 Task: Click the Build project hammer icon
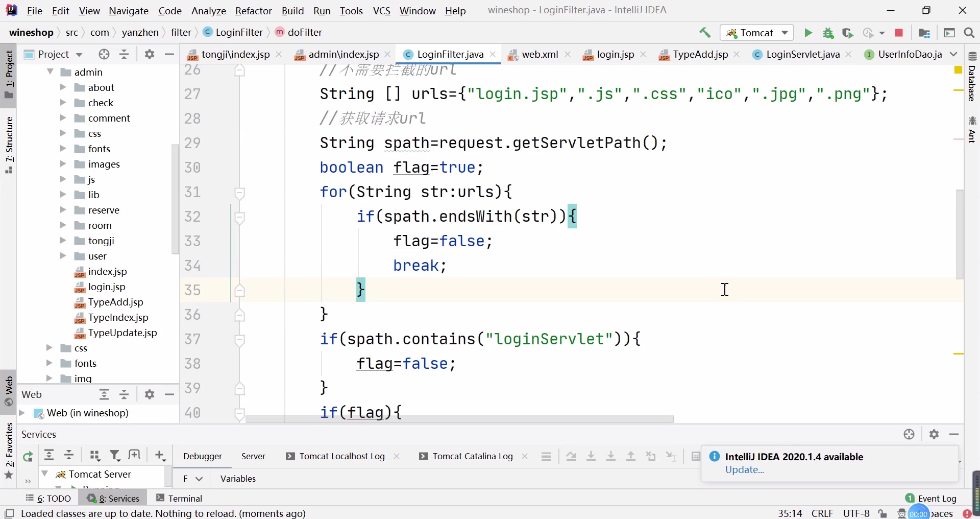(x=705, y=33)
